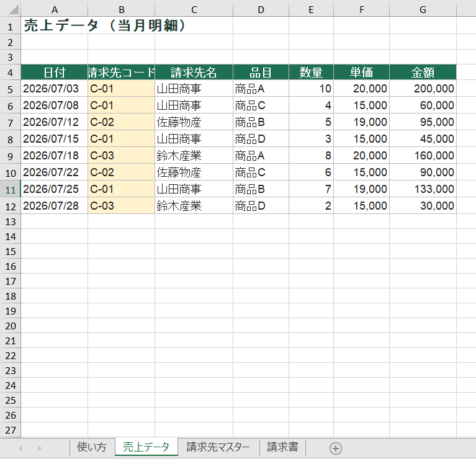Screen dimensions: 476x459
Task: Select row 4 header
Action: 11,72
